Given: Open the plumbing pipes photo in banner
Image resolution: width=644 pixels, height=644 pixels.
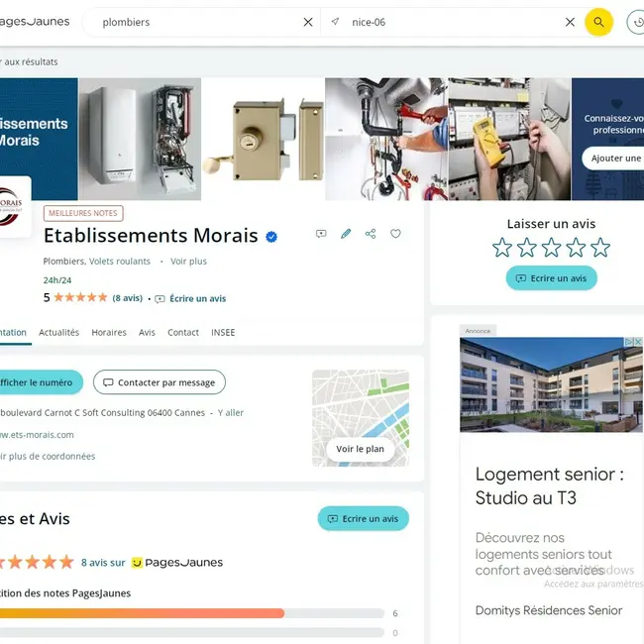Looking at the screenshot, I should coord(386,140).
